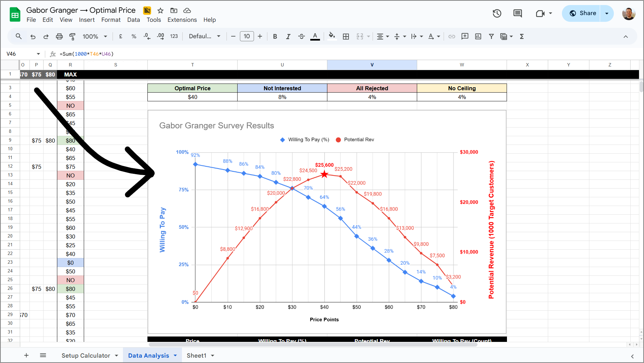
Task: Toggle bold formatting
Action: tap(275, 36)
